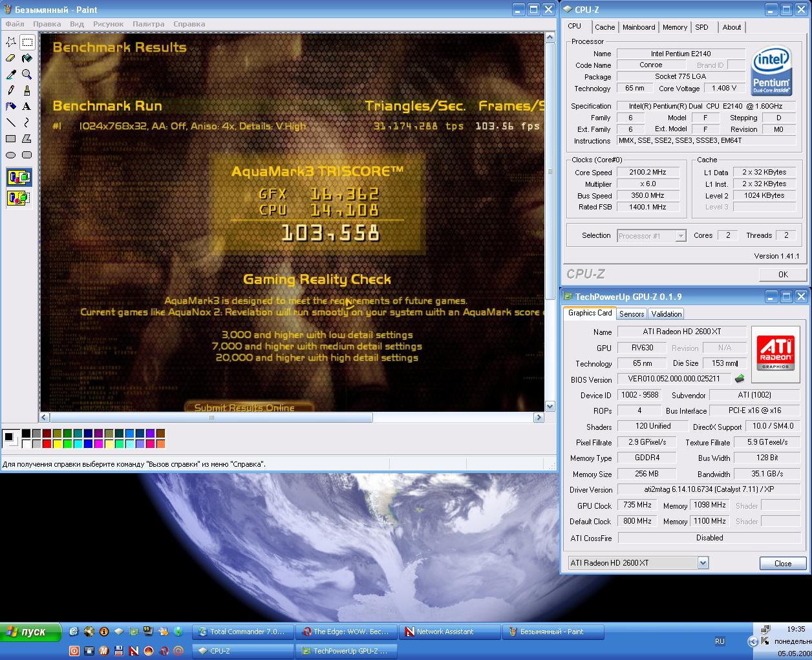The image size is (812, 660).
Task: Open the Selection Processor #1 dropdown
Action: (680, 236)
